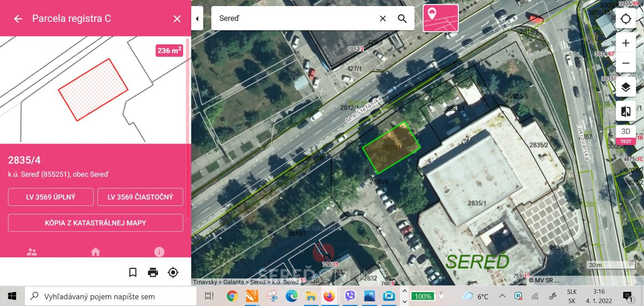Zoom in on the map

pyautogui.click(x=626, y=43)
